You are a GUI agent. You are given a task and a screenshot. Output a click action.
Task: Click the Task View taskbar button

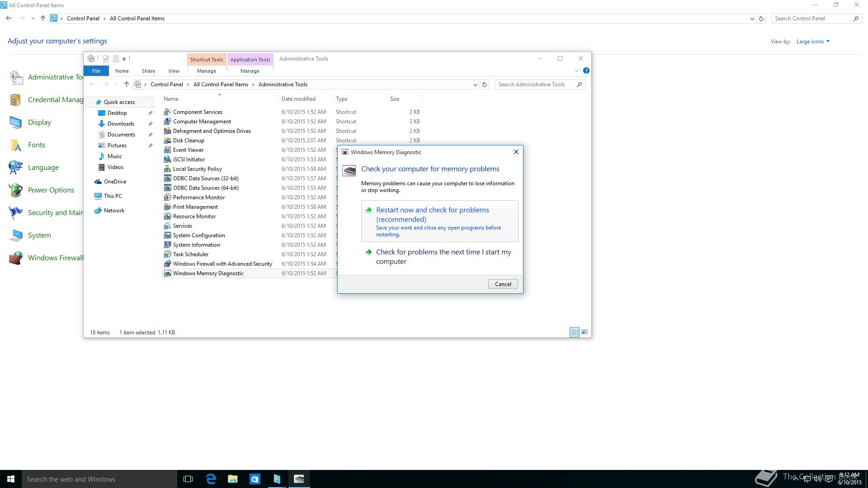pos(188,479)
